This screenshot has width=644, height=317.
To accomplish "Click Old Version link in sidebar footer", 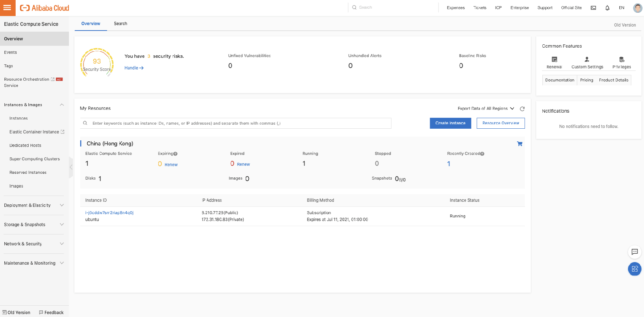I will click(x=16, y=313).
